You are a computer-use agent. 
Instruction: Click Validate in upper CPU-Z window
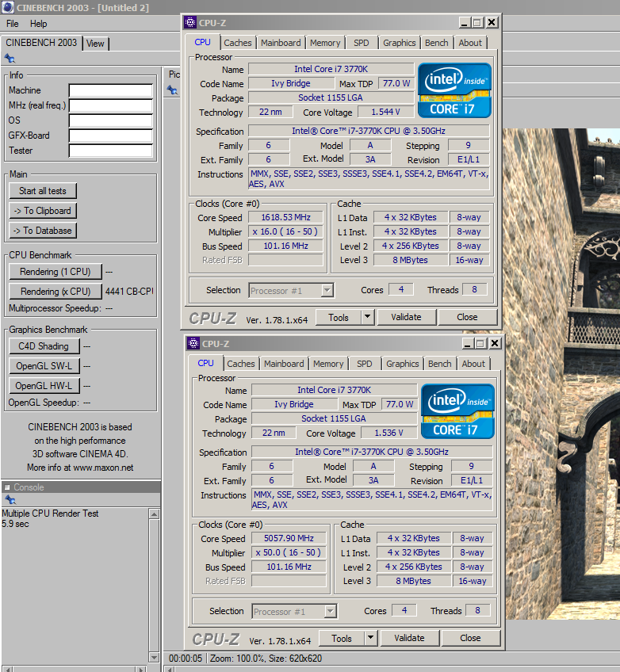tap(406, 318)
